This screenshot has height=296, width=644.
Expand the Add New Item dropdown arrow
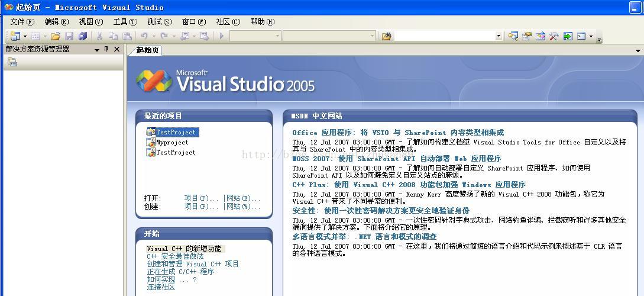45,36
